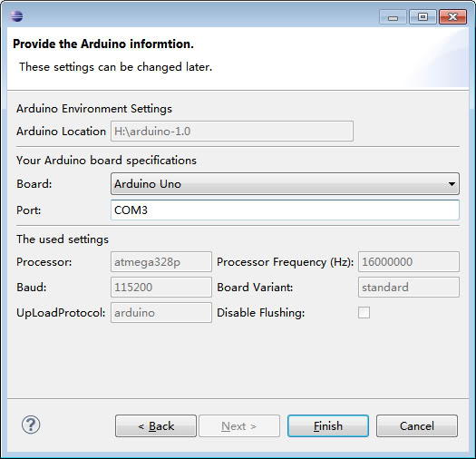Click the disabled Next button
The height and width of the screenshot is (459, 476).
239,425
